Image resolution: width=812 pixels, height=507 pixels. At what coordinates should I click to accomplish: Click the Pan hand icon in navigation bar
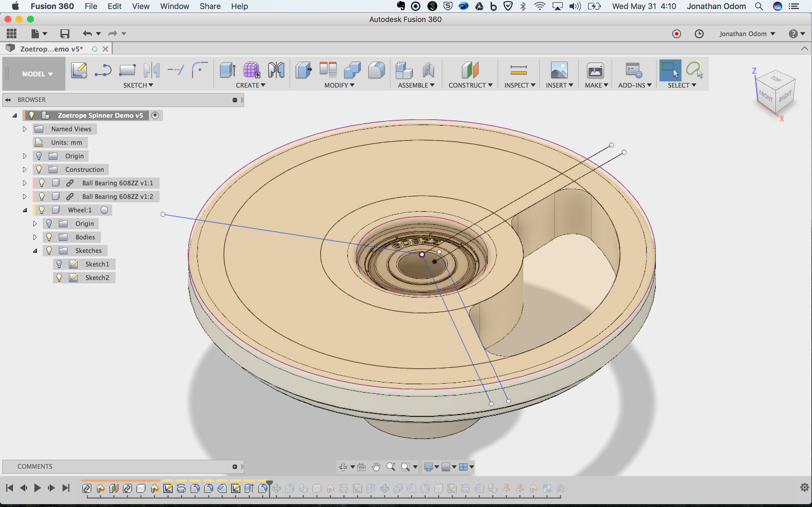376,466
